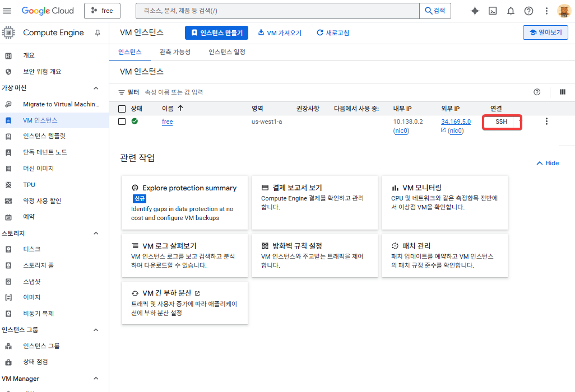Viewport: 575px width, 392px height.
Task: Click the resource search input field
Action: point(277,11)
